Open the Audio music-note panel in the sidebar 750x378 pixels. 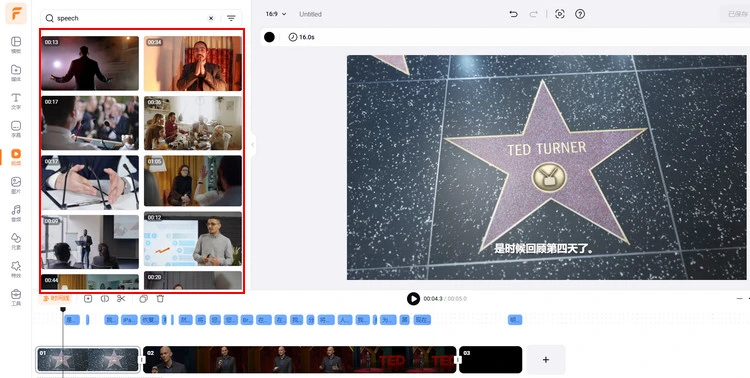point(16,213)
